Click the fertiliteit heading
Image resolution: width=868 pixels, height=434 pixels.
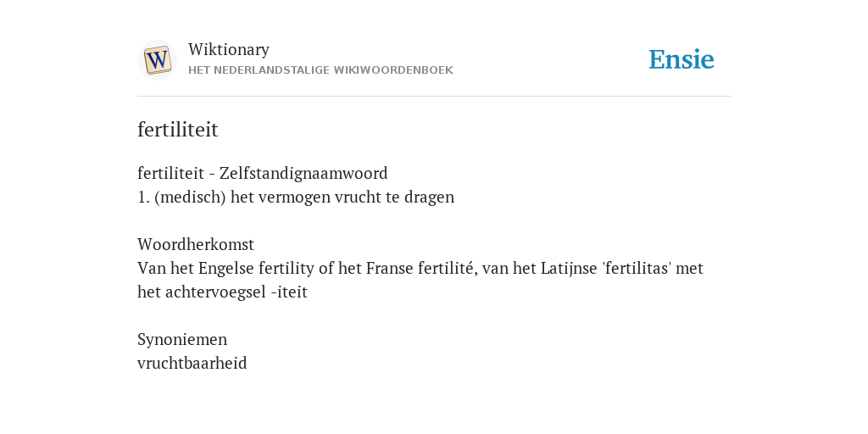click(x=178, y=130)
